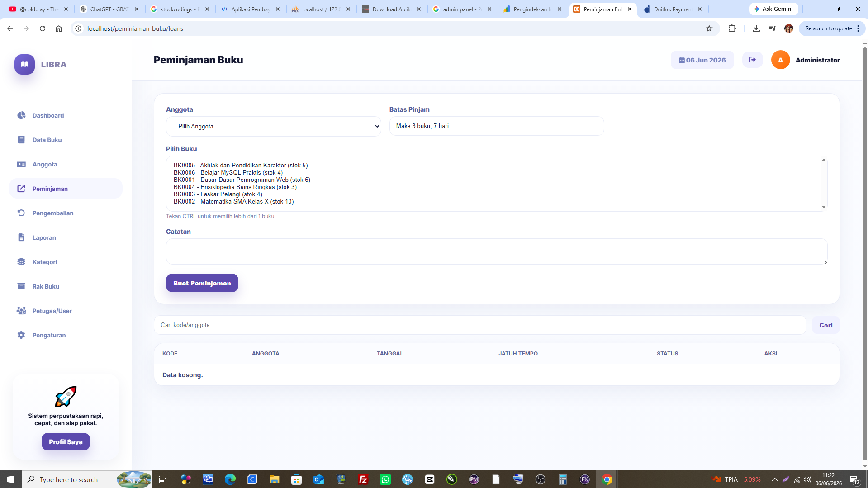Image resolution: width=868 pixels, height=488 pixels.
Task: Click the Chrome profile avatar
Action: 789,28
